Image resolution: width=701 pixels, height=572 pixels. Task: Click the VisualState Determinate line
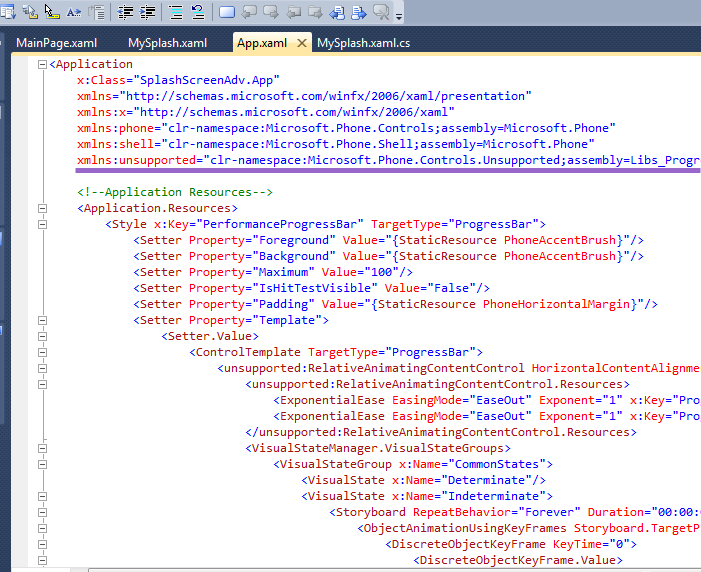(x=423, y=480)
